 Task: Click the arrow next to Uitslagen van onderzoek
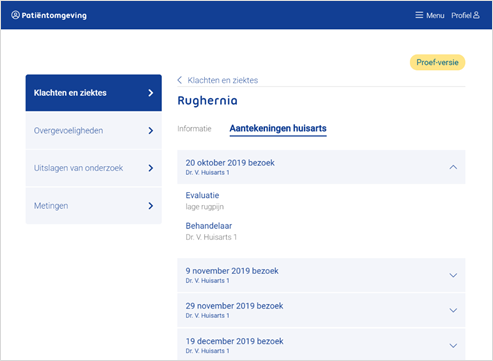click(x=151, y=168)
